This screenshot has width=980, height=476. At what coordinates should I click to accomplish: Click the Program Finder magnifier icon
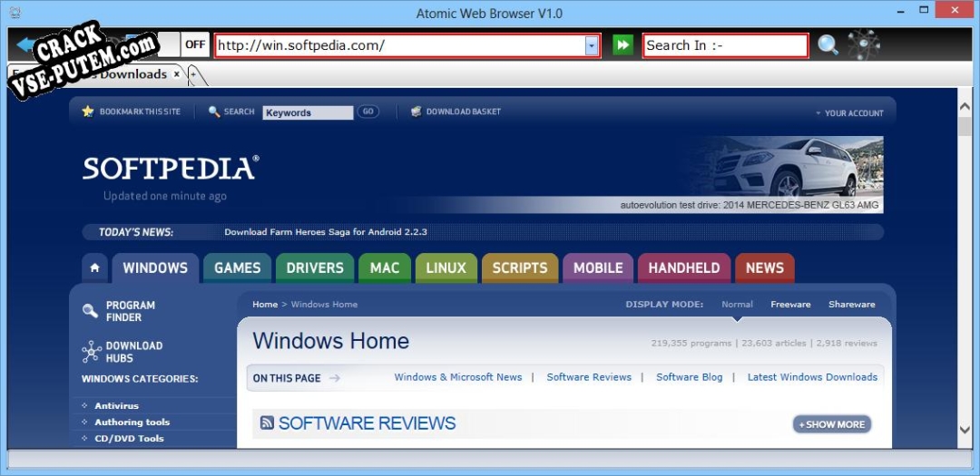(x=91, y=311)
